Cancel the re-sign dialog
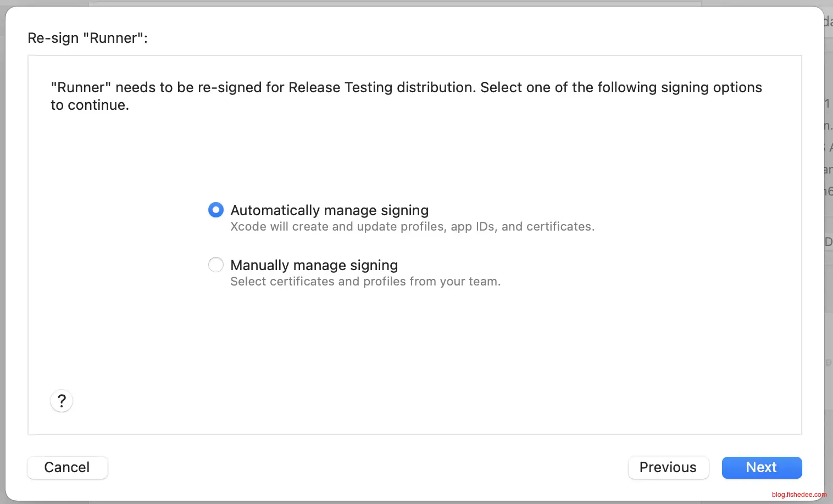The height and width of the screenshot is (504, 833). point(67,467)
